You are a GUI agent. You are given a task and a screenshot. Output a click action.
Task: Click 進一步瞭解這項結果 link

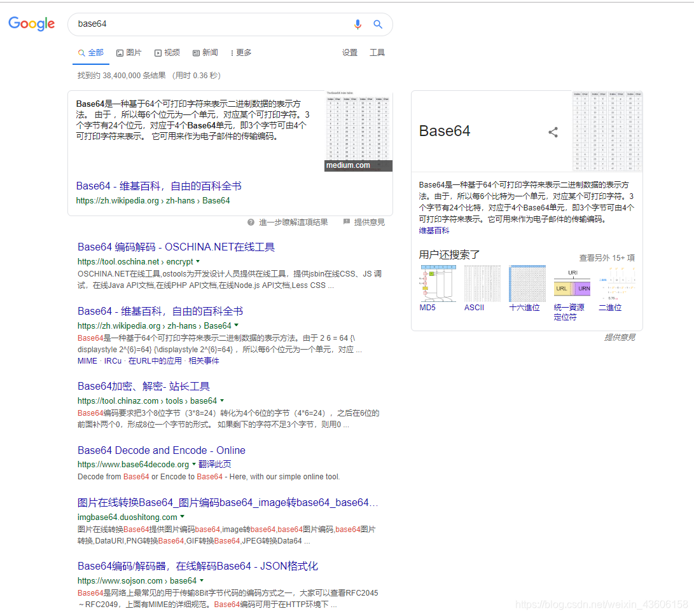[x=293, y=222]
